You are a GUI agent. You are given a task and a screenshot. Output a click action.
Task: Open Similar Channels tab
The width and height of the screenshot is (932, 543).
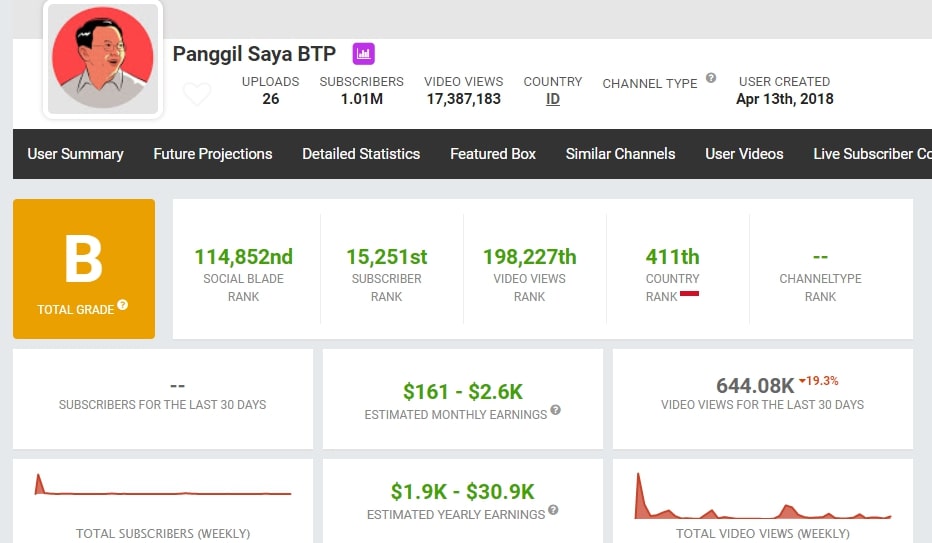tap(621, 154)
